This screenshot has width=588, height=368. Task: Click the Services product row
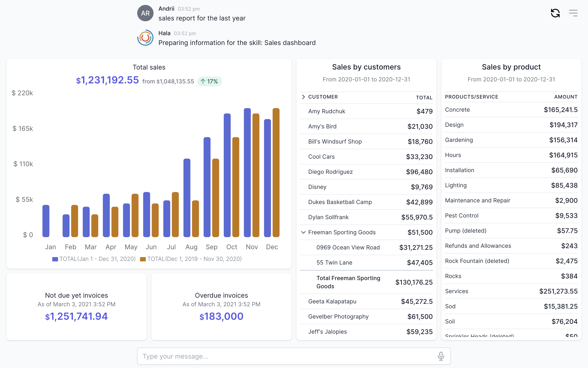click(x=511, y=291)
